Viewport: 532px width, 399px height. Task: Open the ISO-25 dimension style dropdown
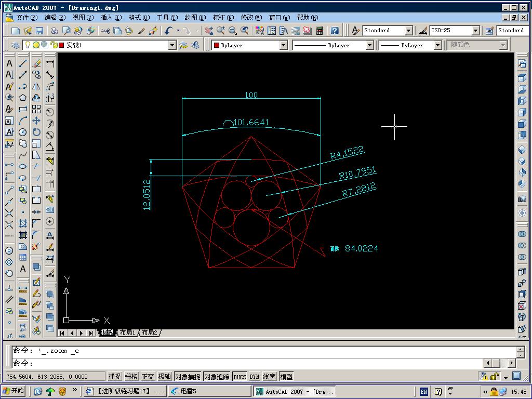pos(476,31)
